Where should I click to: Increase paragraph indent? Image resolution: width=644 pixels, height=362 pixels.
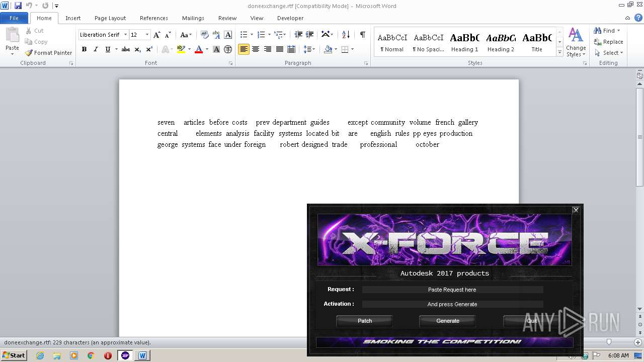tap(310, 35)
